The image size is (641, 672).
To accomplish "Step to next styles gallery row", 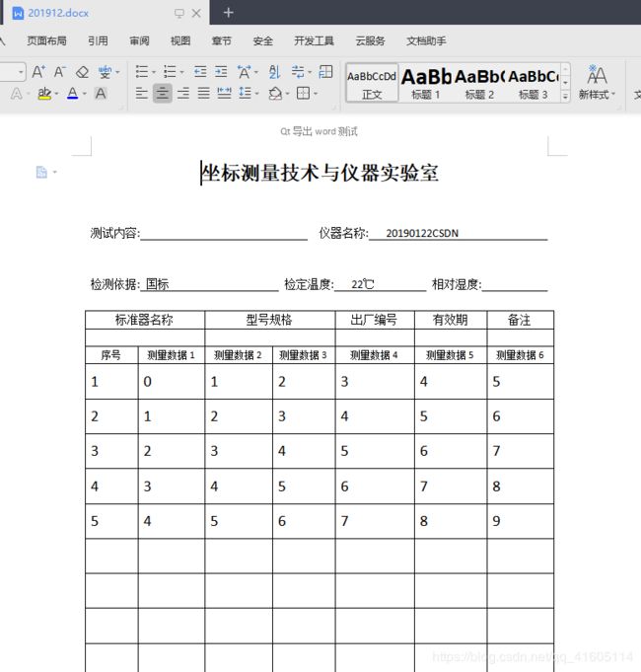I will pos(565,83).
